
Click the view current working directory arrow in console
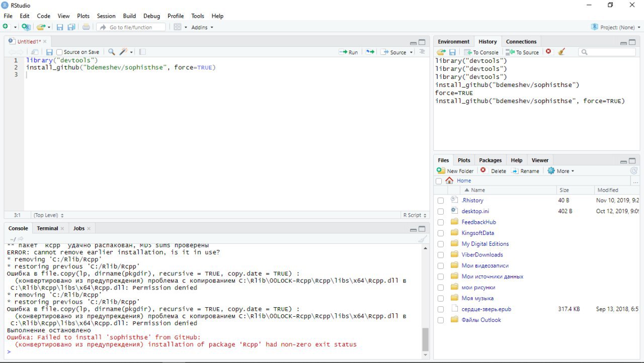pyautogui.click(x=21, y=239)
